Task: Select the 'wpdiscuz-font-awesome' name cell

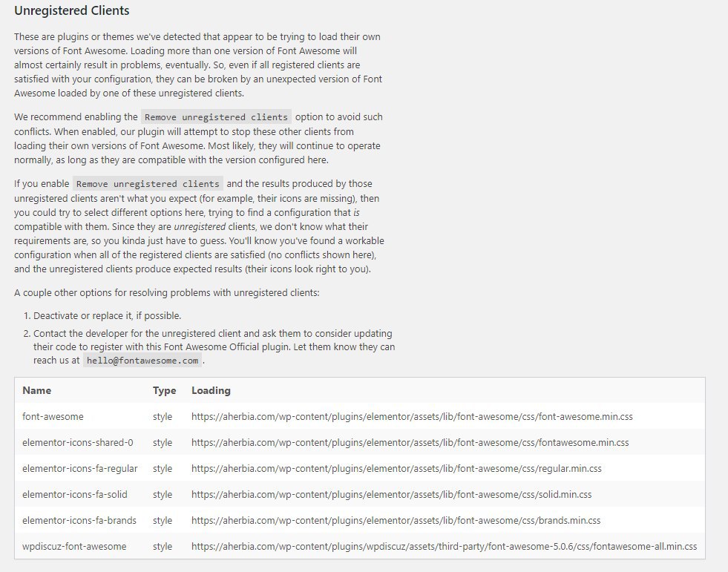Action: (x=74, y=547)
